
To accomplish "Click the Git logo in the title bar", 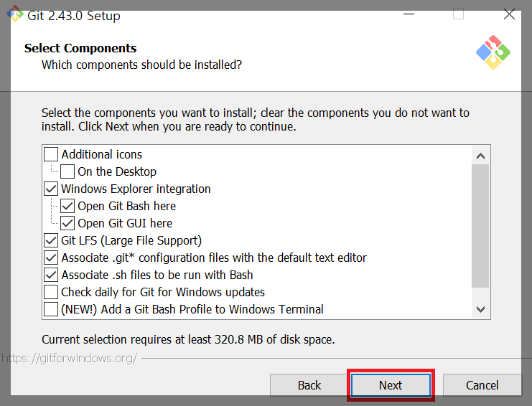I will tap(15, 14).
